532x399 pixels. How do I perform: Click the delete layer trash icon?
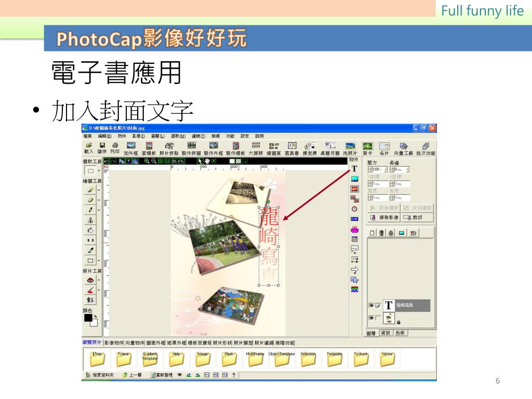382,233
